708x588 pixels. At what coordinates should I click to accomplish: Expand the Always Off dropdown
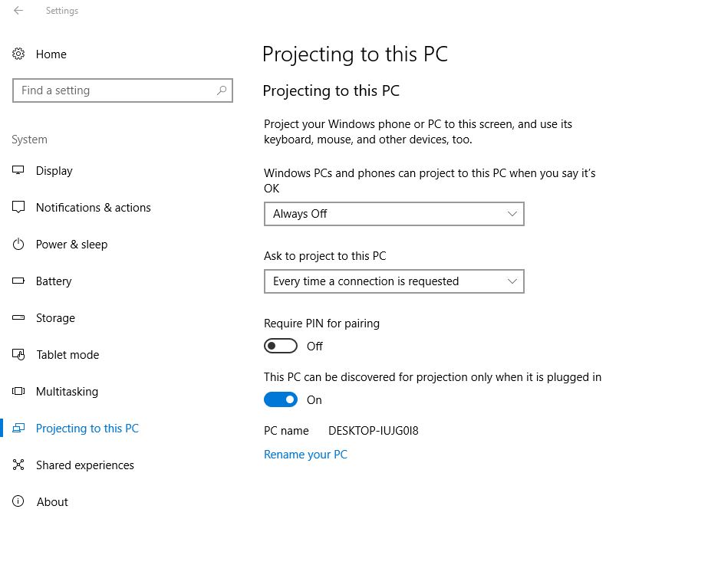pyautogui.click(x=394, y=214)
